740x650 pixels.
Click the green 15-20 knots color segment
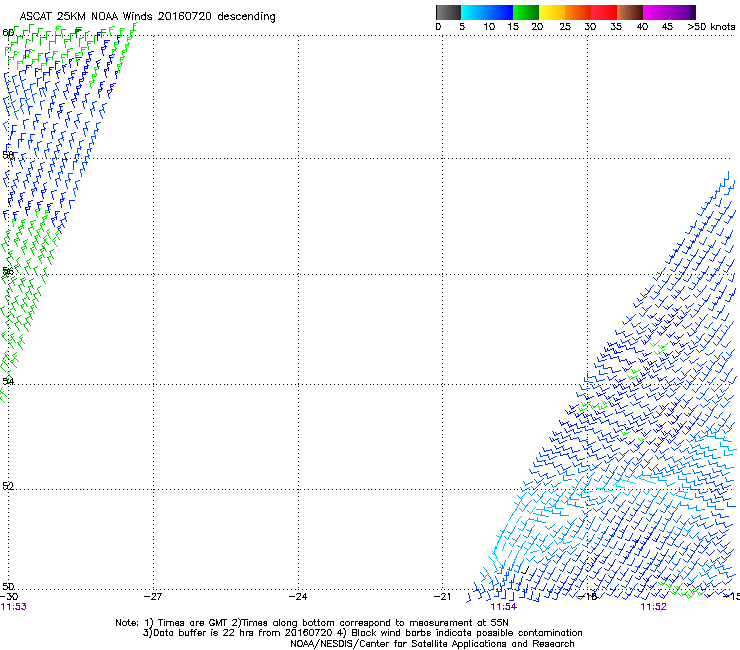tap(526, 12)
